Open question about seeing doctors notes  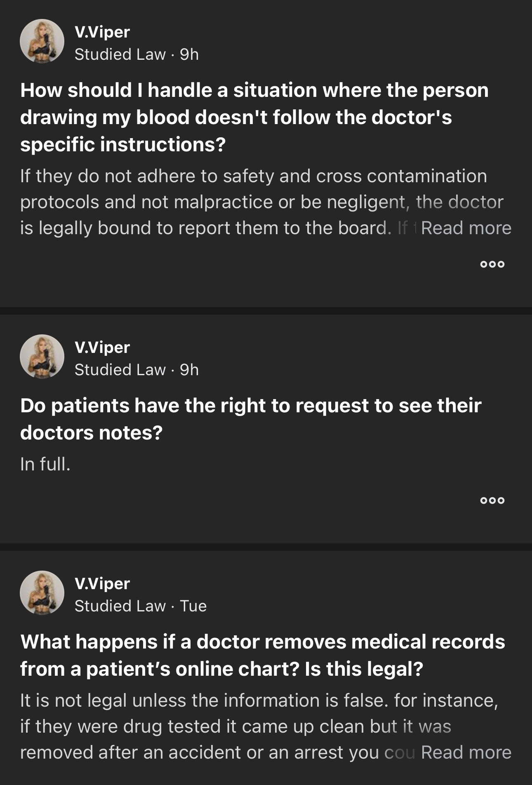(x=251, y=419)
